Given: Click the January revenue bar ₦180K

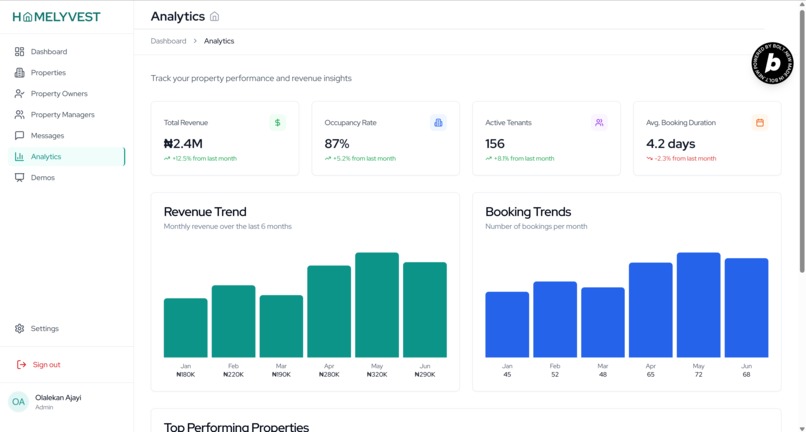Looking at the screenshot, I should [186, 328].
